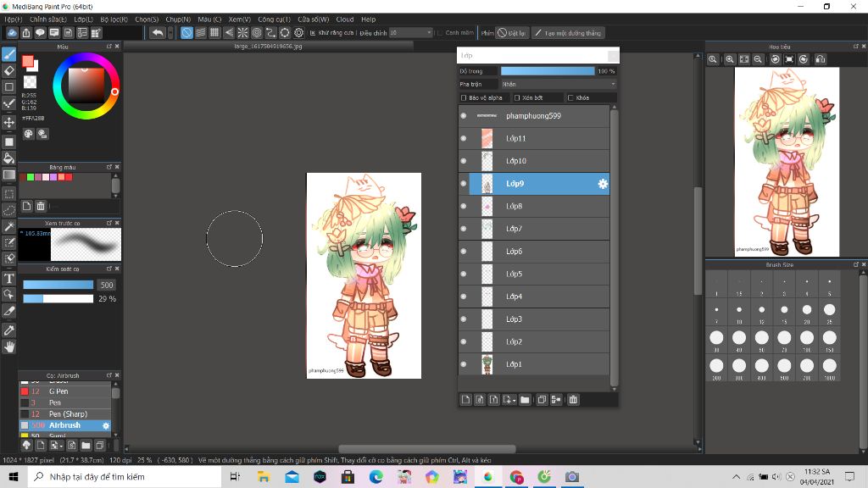This screenshot has height=488, width=868.
Task: Click Tạo một đường thẳng button
Action: click(x=568, y=33)
